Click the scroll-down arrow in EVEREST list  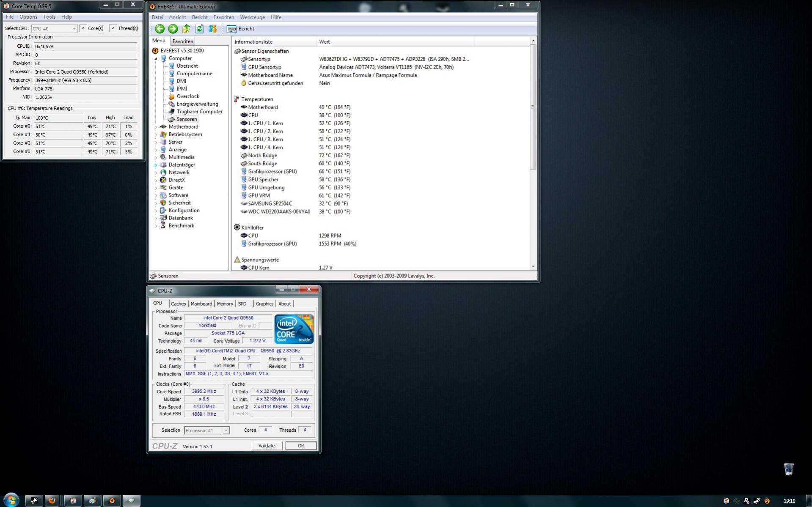pos(533,266)
